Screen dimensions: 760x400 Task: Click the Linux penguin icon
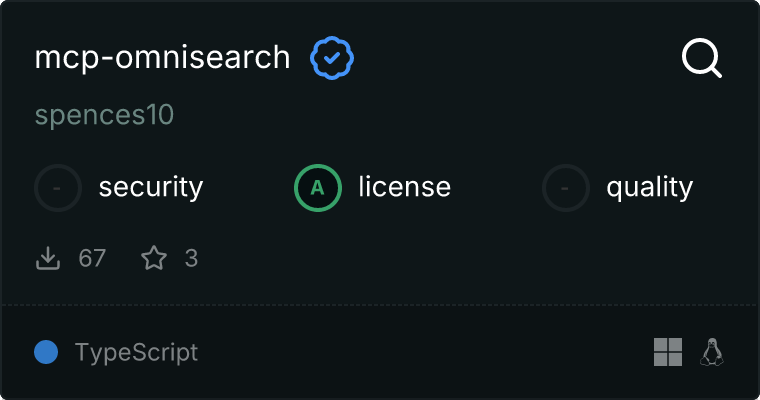click(x=712, y=352)
